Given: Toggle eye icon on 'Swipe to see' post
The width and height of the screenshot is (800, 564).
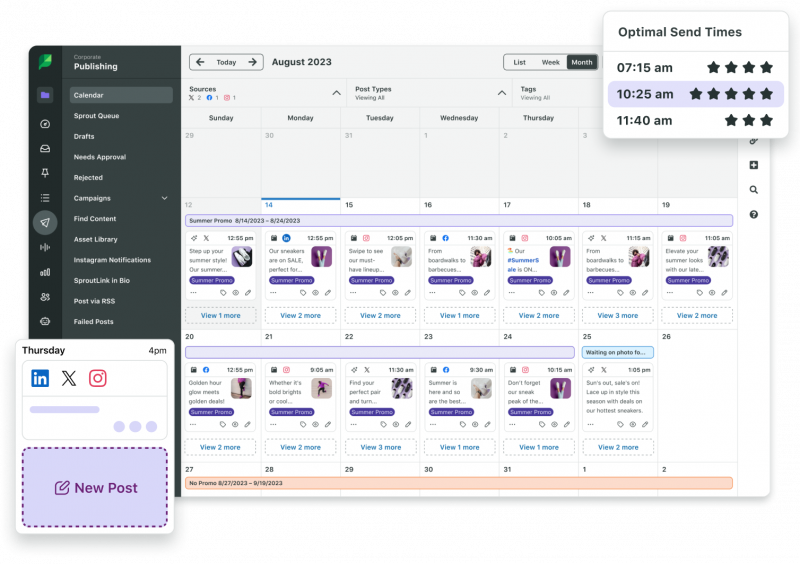Looking at the screenshot, I should [395, 293].
